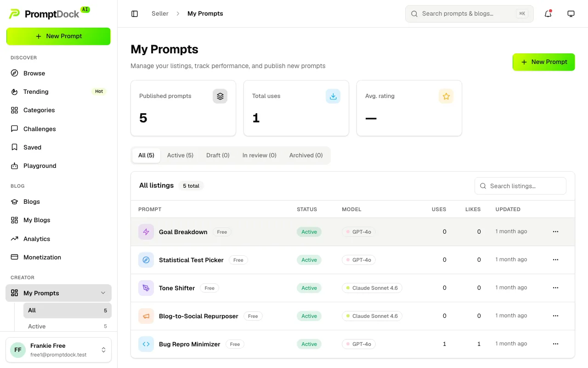Click the Tone Shifter pen icon
Screen dimensions: 588x368
tap(146, 288)
